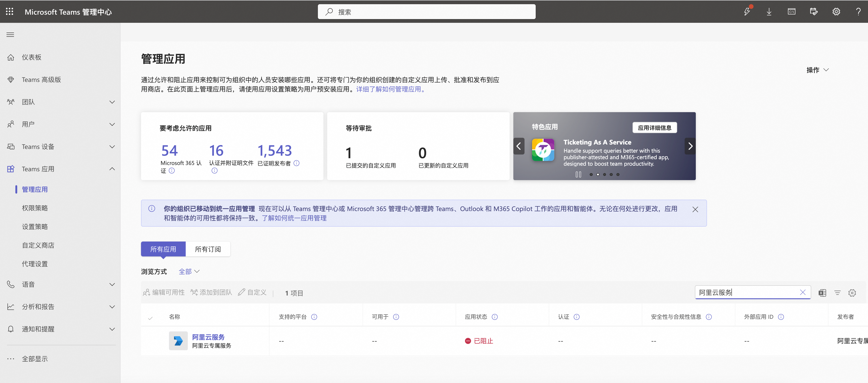Click the help question mark icon
This screenshot has width=868, height=383.
point(858,12)
